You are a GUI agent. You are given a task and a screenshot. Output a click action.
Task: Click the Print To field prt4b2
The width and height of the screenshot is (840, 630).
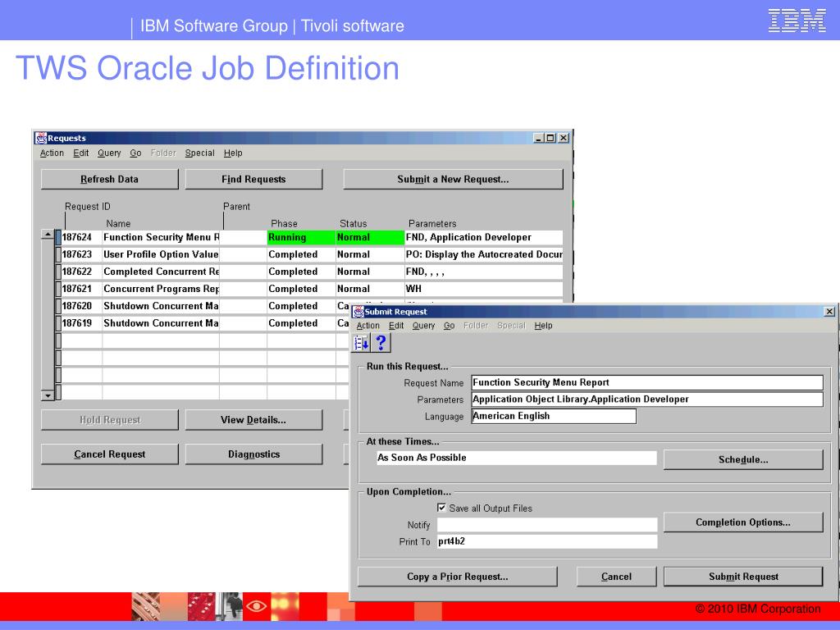[x=547, y=541]
